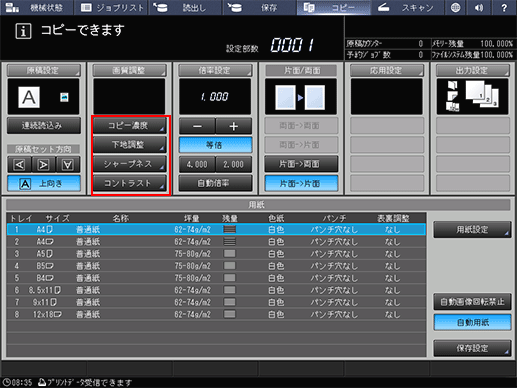Click the 1.000 magnification display
Screen dimensions: 517x388
click(x=215, y=97)
